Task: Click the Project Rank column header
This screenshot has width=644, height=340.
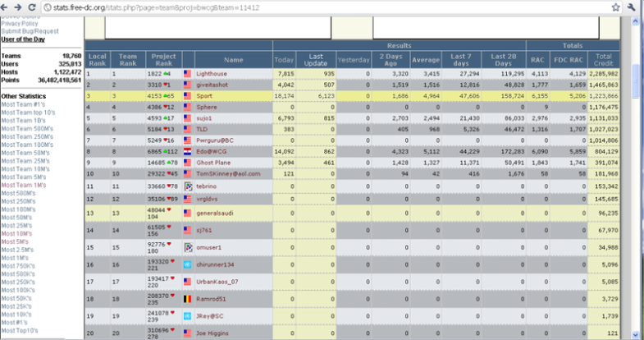Action: [x=164, y=60]
